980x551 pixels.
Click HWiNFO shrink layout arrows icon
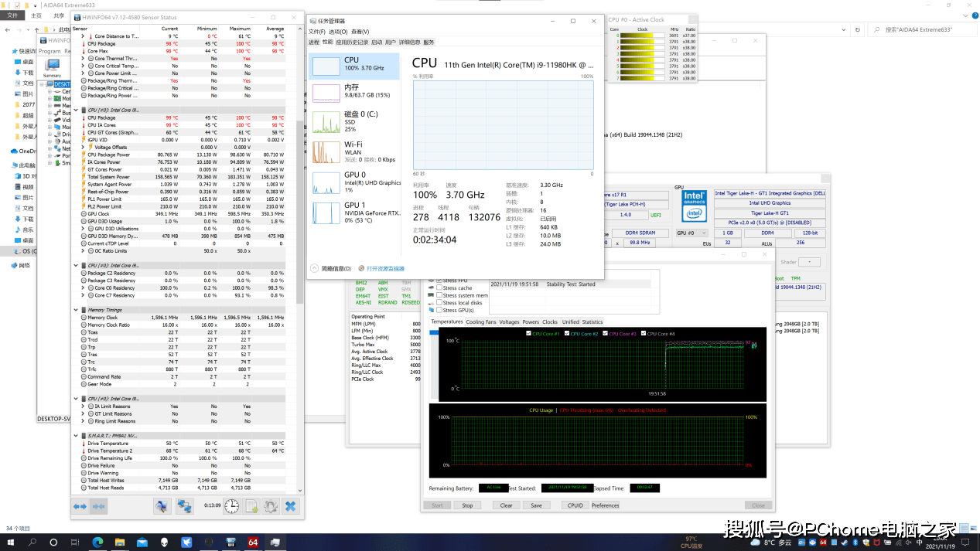pyautogui.click(x=98, y=506)
